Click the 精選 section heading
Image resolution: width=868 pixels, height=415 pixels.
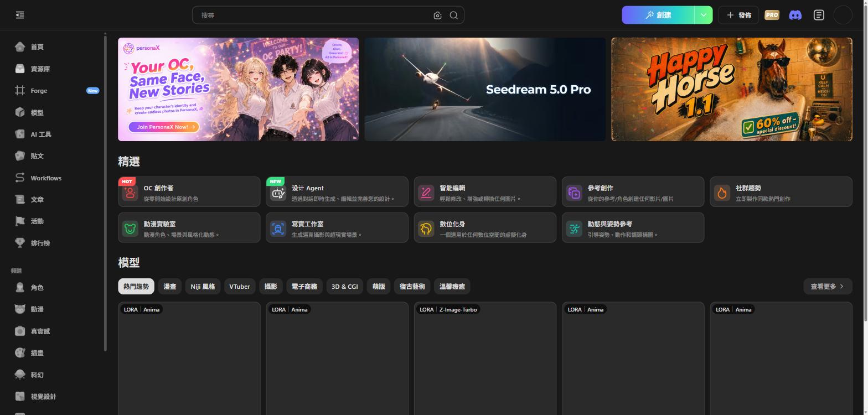[129, 162]
